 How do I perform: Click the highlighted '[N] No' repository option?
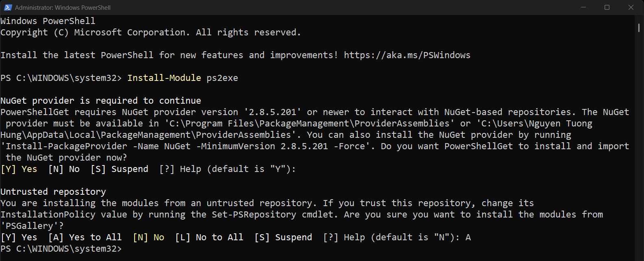click(148, 237)
